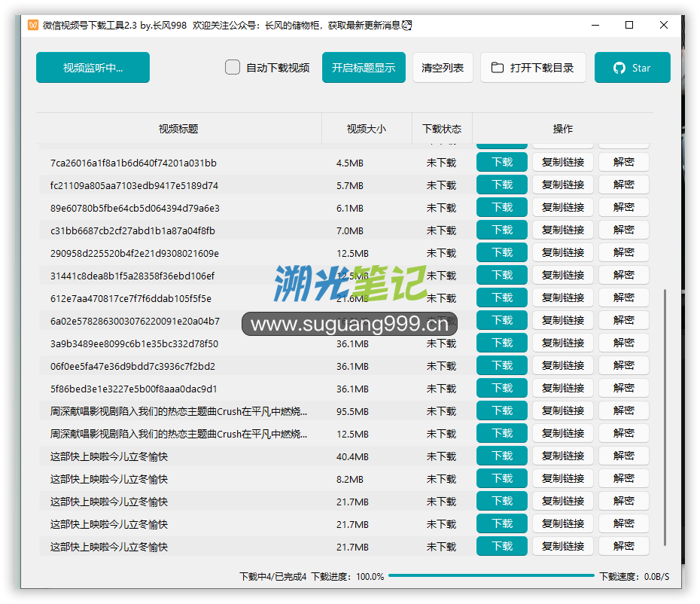Image resolution: width=700 pixels, height=604 pixels.
Task: Click the 开启标题显示 button
Action: click(x=364, y=68)
